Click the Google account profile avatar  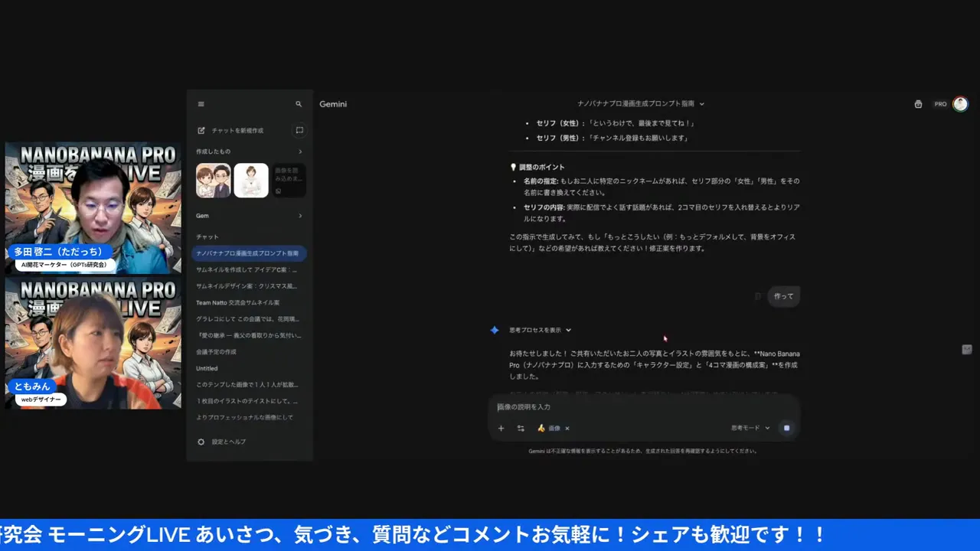tap(961, 103)
